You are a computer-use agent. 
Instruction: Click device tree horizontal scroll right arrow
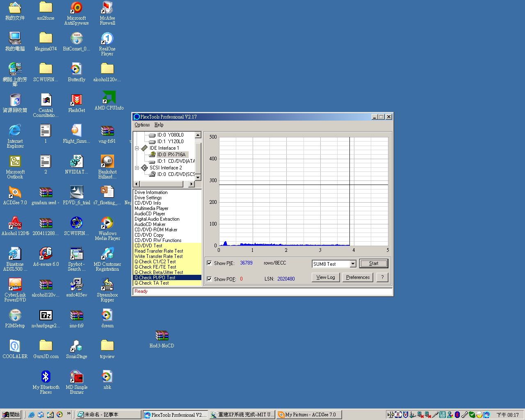(x=191, y=184)
